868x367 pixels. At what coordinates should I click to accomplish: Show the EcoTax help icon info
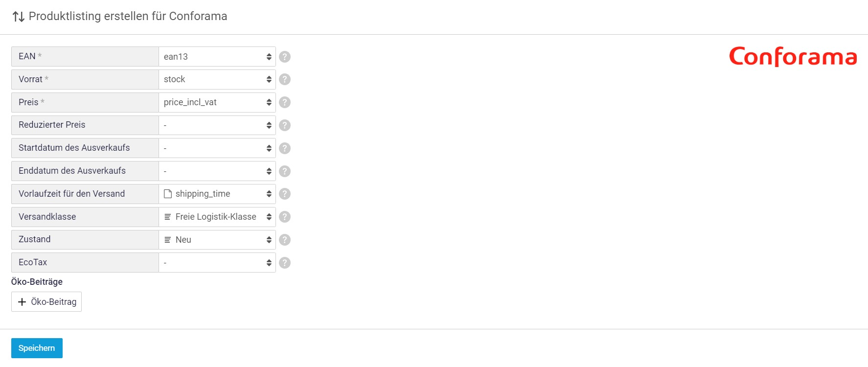pos(285,263)
